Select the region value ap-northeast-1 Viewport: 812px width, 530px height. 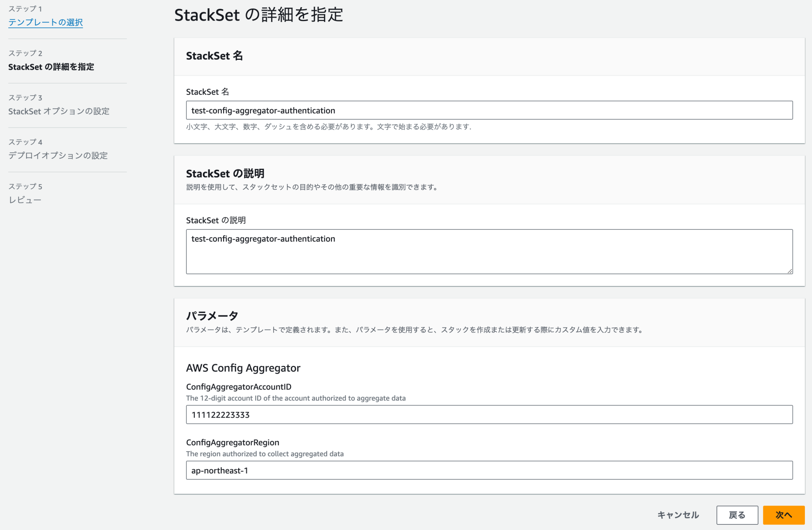[x=220, y=471]
